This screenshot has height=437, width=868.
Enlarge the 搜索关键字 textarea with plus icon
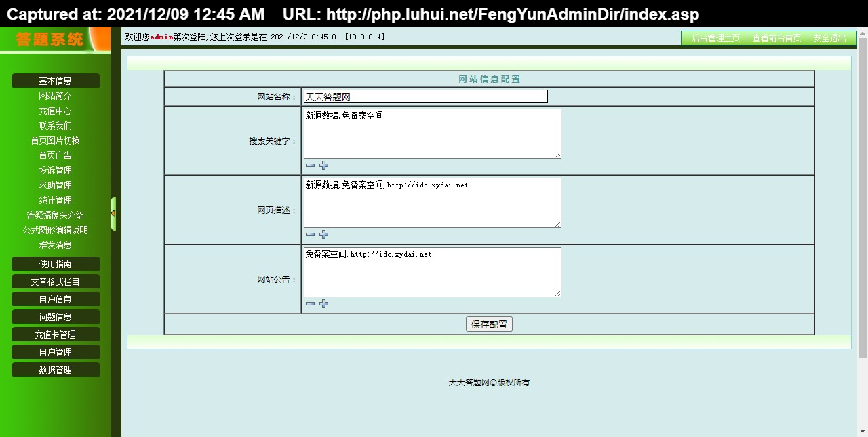pos(323,165)
